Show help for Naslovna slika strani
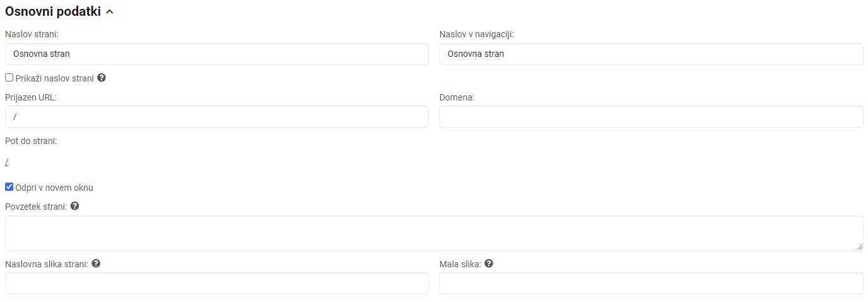The height and width of the screenshot is (302, 868). point(96,263)
